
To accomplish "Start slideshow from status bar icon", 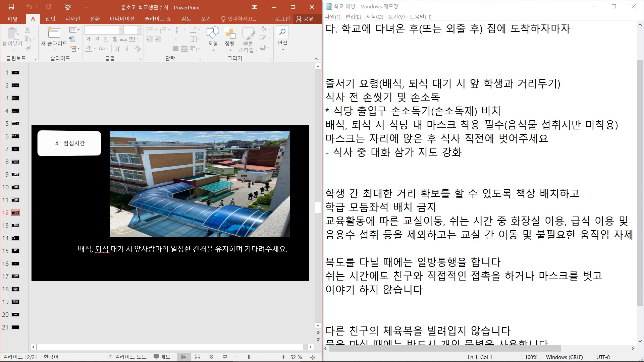I will 225,357.
